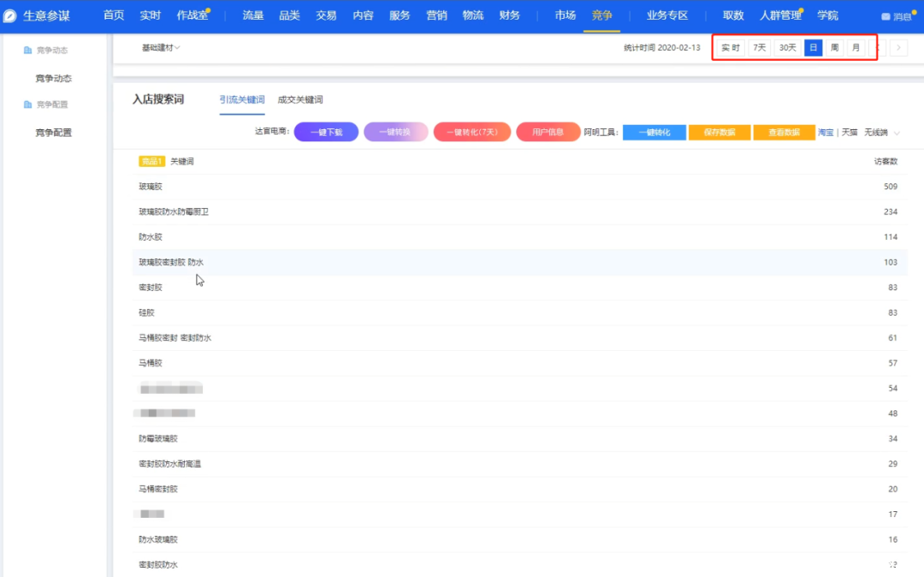
Task: Click the purple 一键下载 button
Action: pyautogui.click(x=326, y=133)
